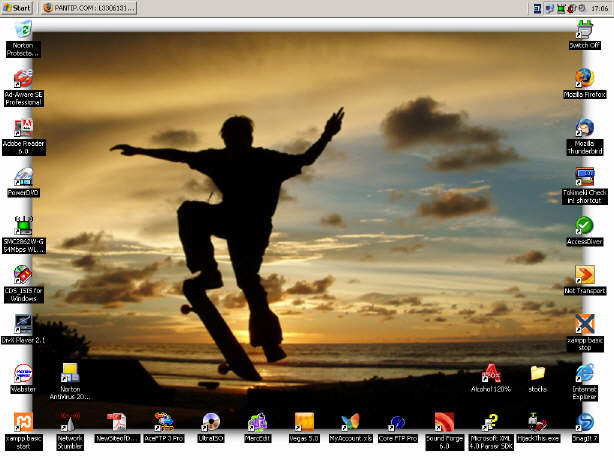Screen dimensions: 614x460
Task: Click the red-and-grey tray icon left of the grey checkmark
Action: 571,8
